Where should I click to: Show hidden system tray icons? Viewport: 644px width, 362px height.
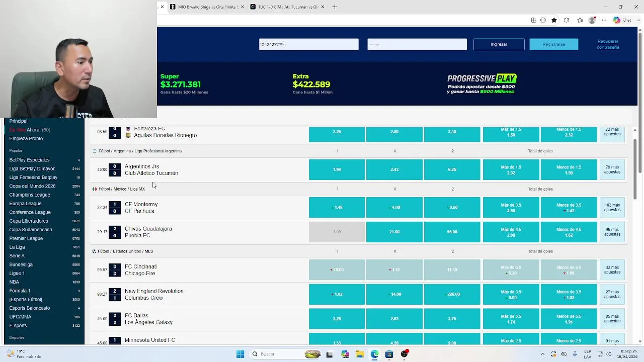542,354
